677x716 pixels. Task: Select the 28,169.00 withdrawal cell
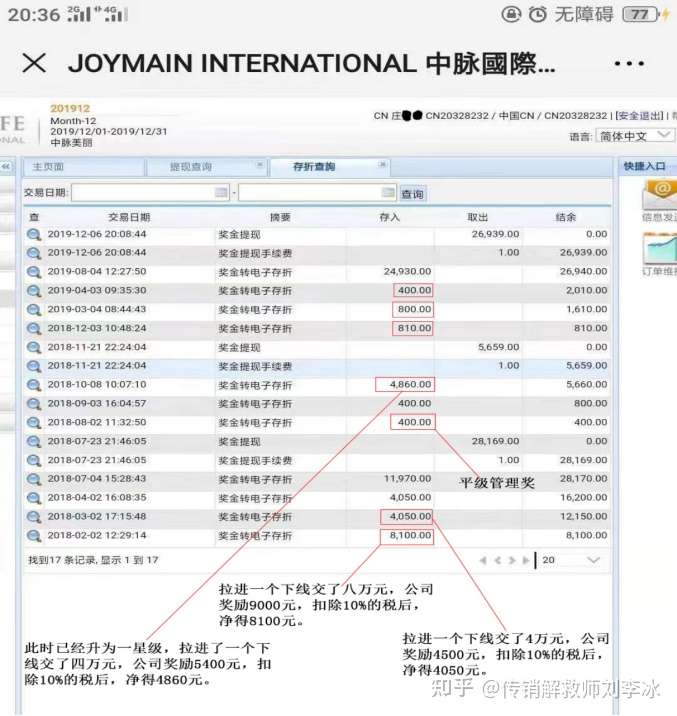495,441
